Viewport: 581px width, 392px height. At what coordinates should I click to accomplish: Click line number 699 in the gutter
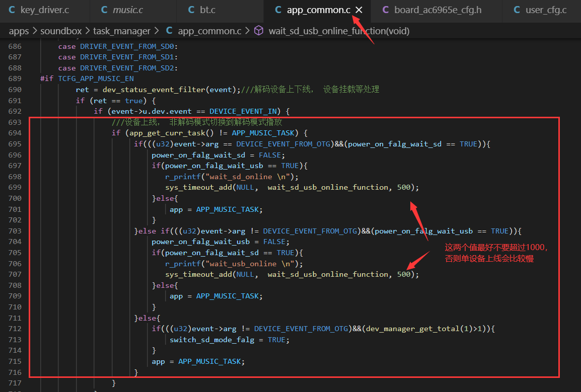coord(15,188)
